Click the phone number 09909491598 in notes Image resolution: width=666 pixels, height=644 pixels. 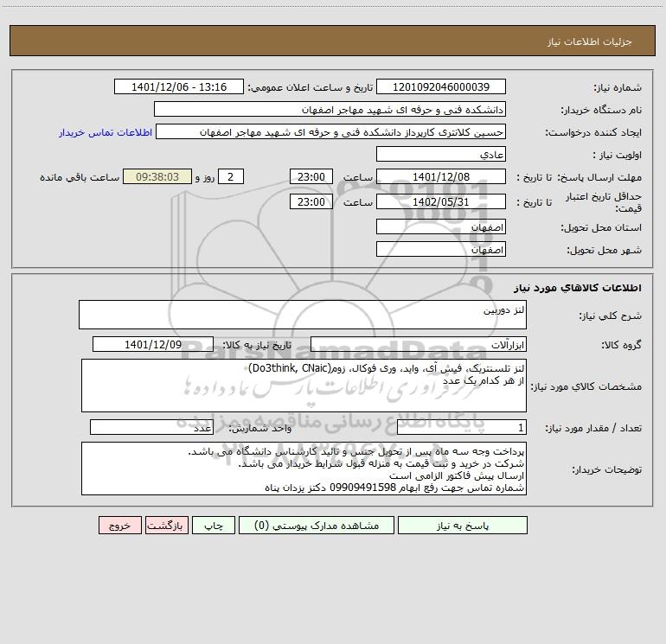pos(362,488)
